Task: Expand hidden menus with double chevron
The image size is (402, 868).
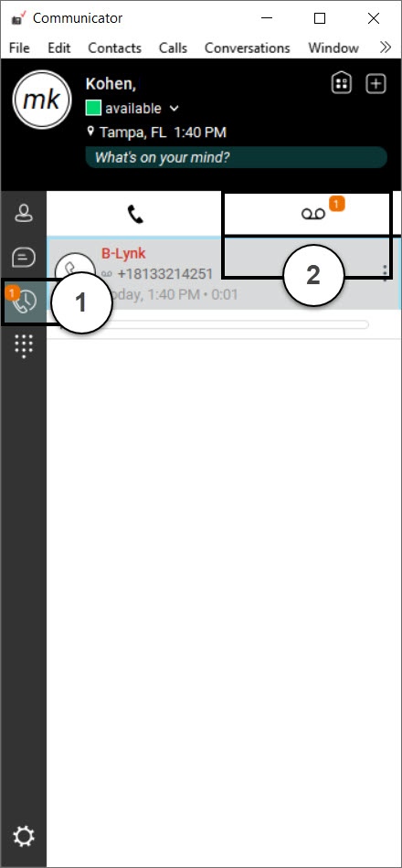Action: coord(386,48)
